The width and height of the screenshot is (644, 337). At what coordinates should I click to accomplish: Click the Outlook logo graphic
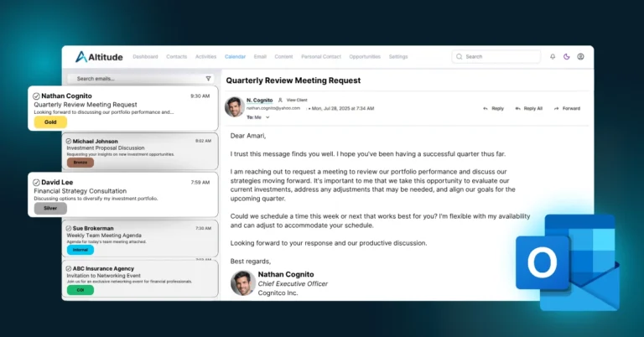568,262
